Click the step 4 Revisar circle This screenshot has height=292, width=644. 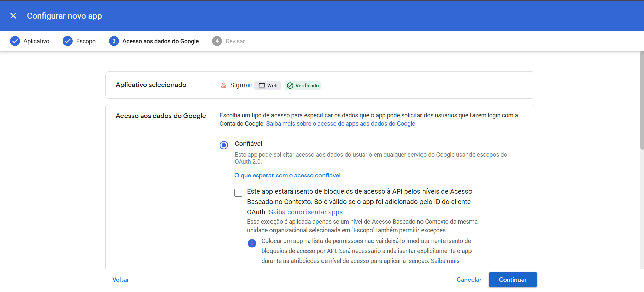[217, 41]
